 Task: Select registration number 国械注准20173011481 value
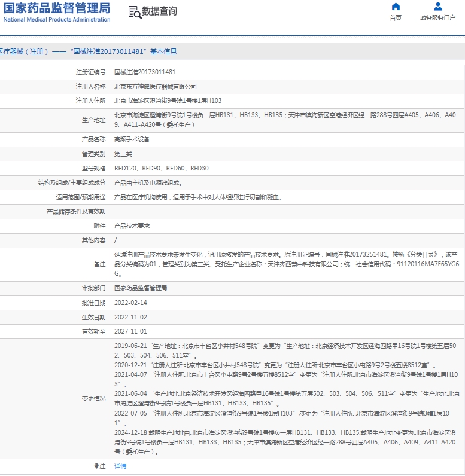145,72
